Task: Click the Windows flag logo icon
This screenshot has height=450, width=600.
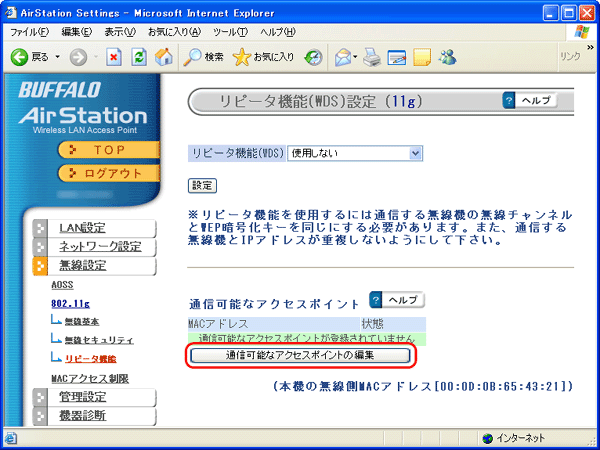Action: (582, 32)
